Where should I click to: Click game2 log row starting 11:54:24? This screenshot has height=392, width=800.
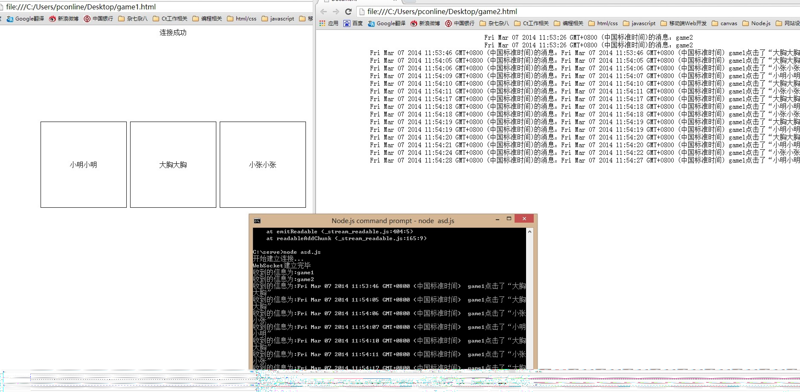point(585,153)
